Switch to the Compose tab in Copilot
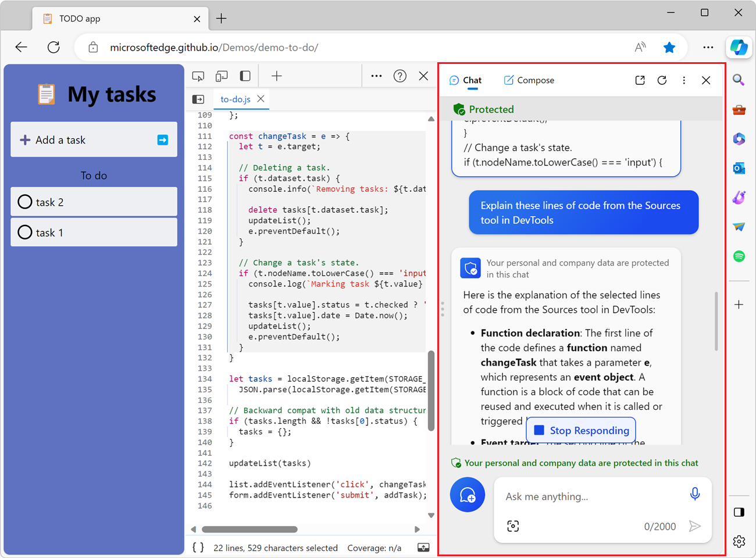 529,80
